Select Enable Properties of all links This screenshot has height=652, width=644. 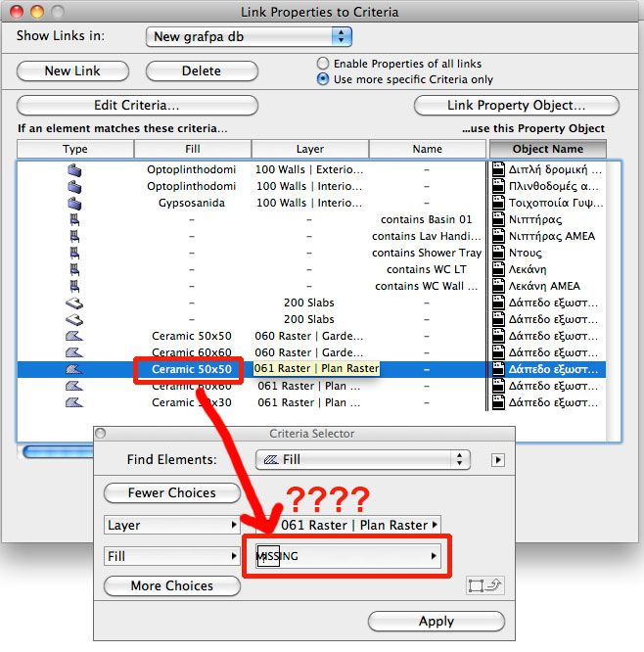pyautogui.click(x=323, y=64)
